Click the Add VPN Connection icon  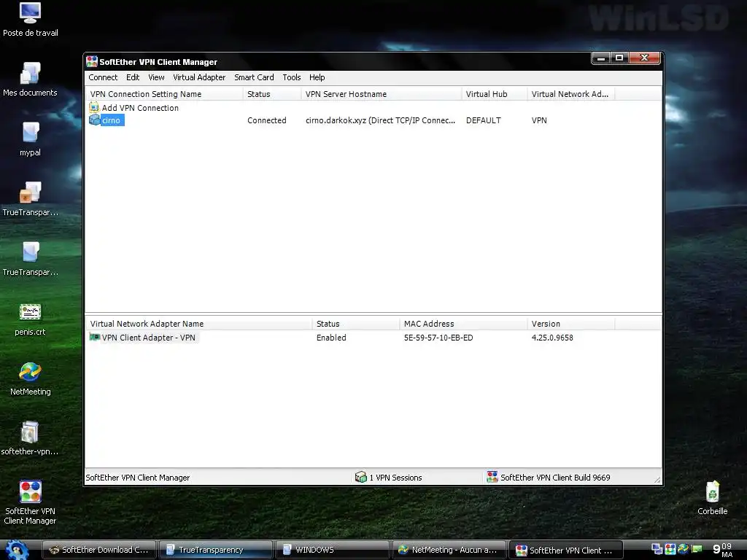(x=94, y=107)
